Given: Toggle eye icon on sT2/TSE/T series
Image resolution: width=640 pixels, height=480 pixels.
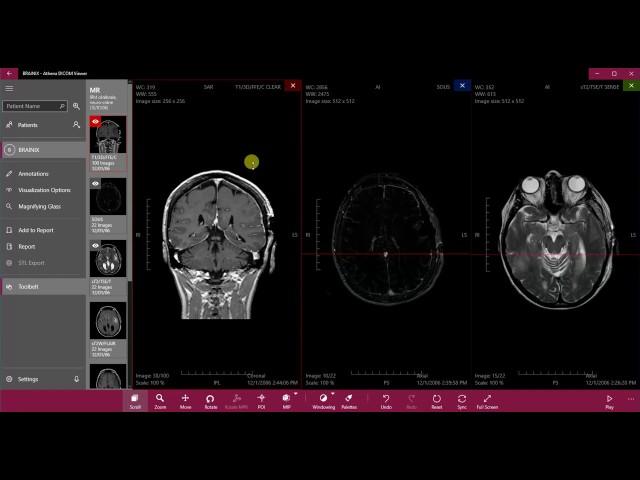Looking at the screenshot, I should tap(96, 246).
